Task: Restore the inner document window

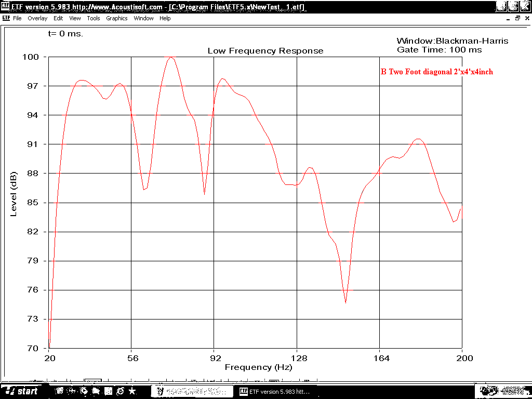Action: 517,18
